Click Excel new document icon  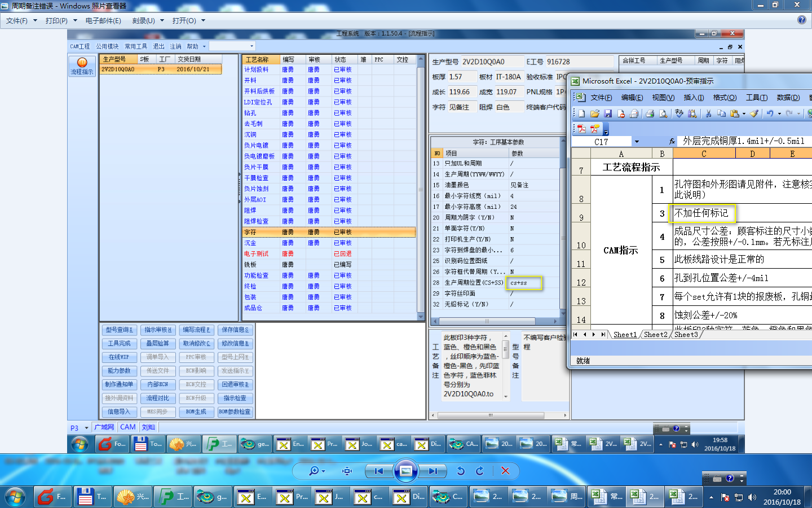pos(581,113)
